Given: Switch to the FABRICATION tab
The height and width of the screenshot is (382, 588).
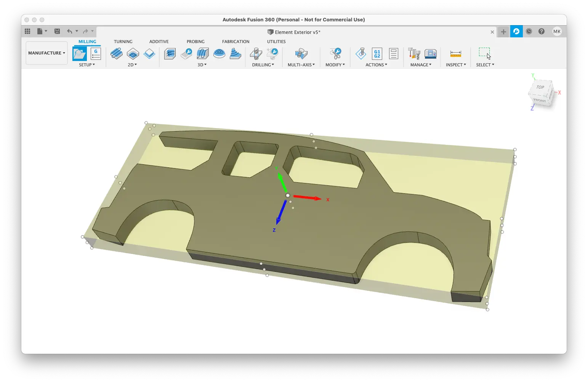Looking at the screenshot, I should 236,42.
